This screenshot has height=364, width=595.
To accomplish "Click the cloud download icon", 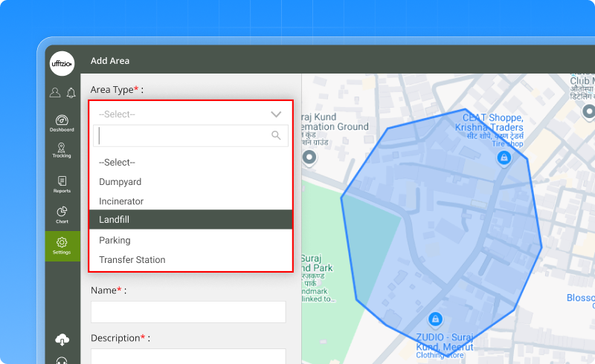I will 62,339.
